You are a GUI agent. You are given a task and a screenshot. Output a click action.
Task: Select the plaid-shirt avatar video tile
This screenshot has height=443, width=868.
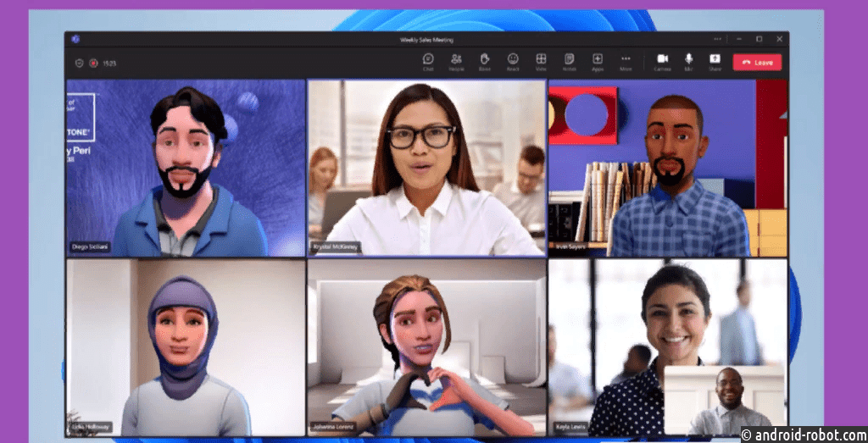(668, 168)
